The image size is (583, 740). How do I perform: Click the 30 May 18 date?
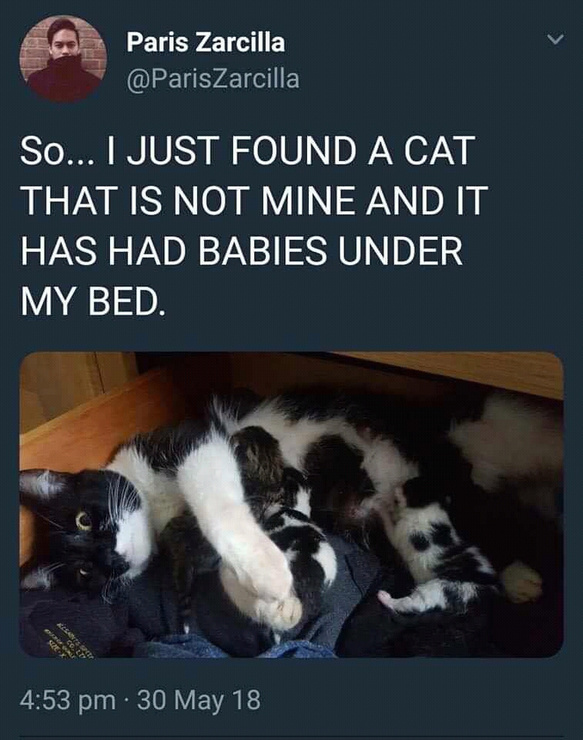[x=199, y=700]
